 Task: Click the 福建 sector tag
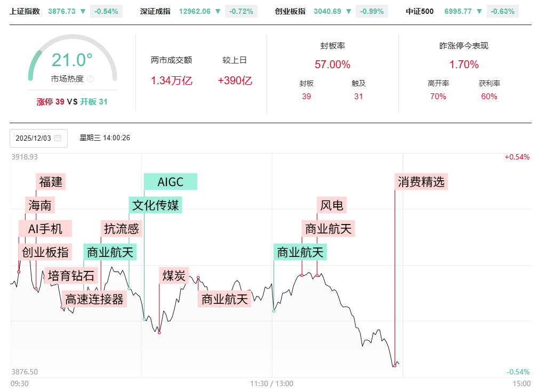tap(51, 182)
